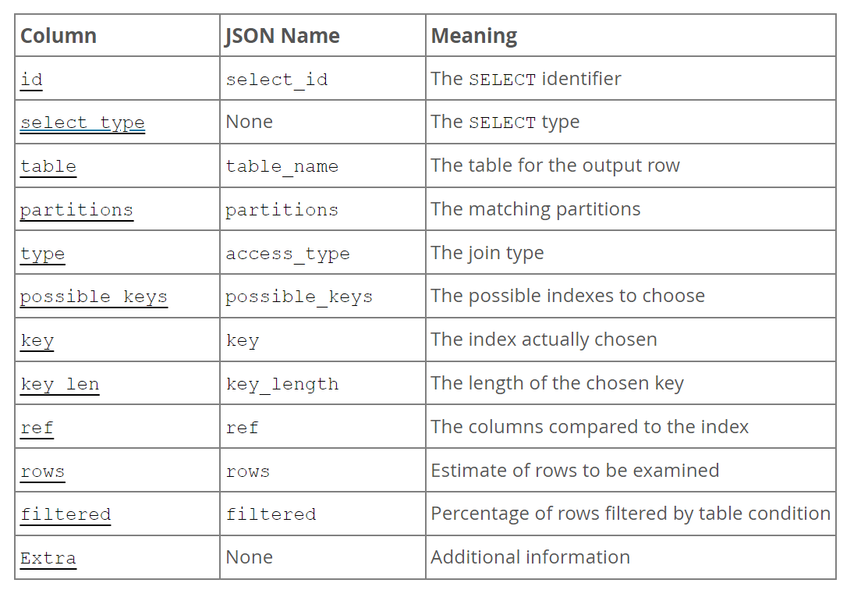
Task: Follow the table column link
Action: pyautogui.click(x=48, y=167)
